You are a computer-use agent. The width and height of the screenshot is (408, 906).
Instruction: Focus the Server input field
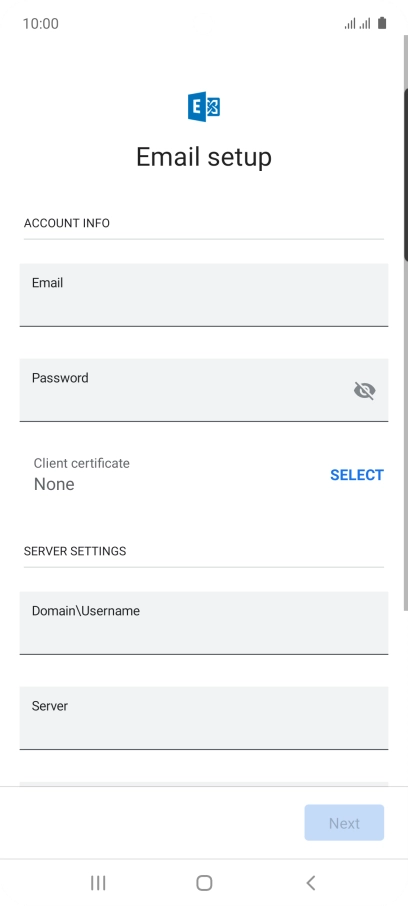click(x=204, y=718)
